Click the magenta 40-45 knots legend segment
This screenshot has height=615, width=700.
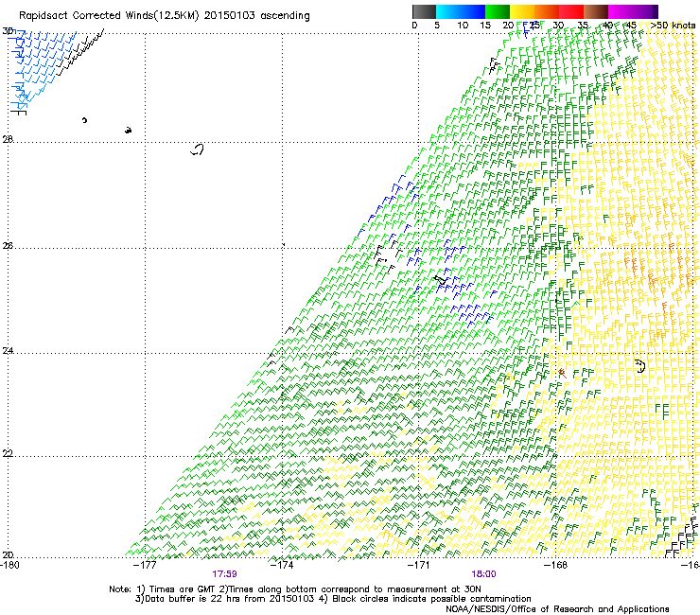click(x=621, y=11)
